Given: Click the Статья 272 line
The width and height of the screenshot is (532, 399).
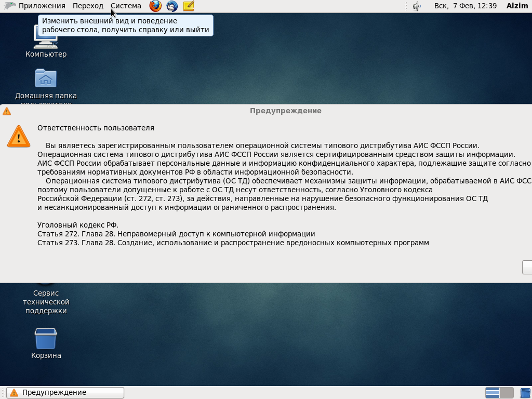Looking at the screenshot, I should (x=176, y=234).
